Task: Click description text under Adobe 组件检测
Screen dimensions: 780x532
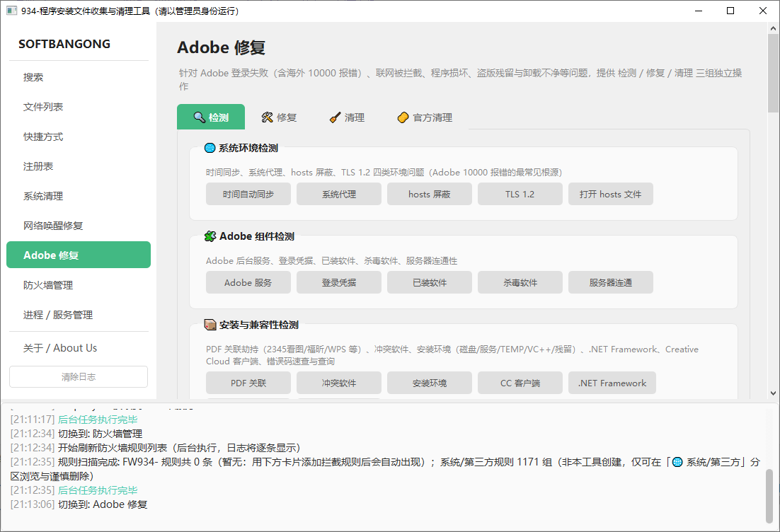Action: tap(332, 260)
